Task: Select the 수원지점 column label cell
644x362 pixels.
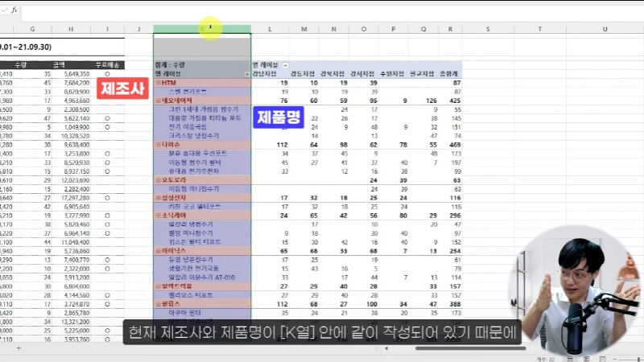Action: pyautogui.click(x=392, y=74)
